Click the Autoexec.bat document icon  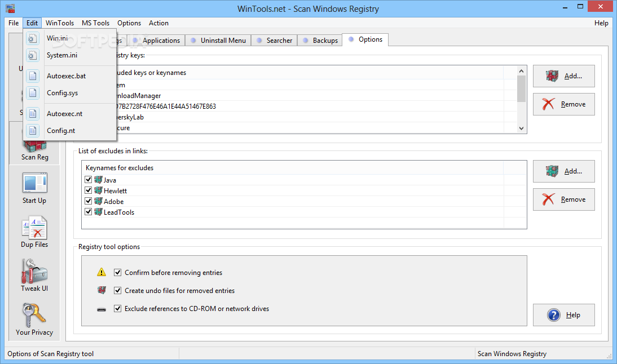[33, 76]
